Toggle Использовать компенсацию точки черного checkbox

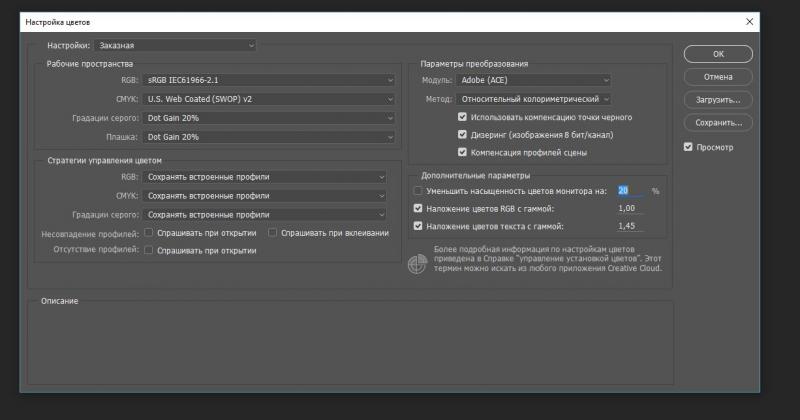pos(462,117)
